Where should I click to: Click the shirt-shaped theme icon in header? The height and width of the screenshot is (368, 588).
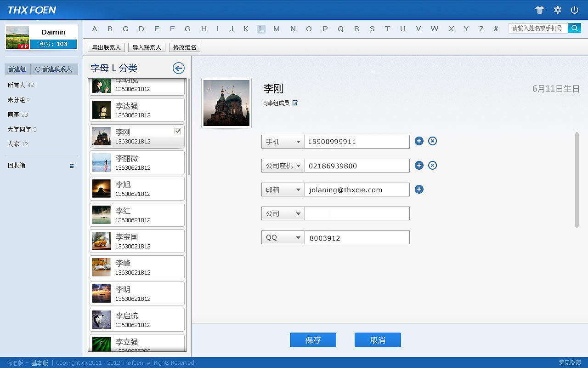[540, 10]
